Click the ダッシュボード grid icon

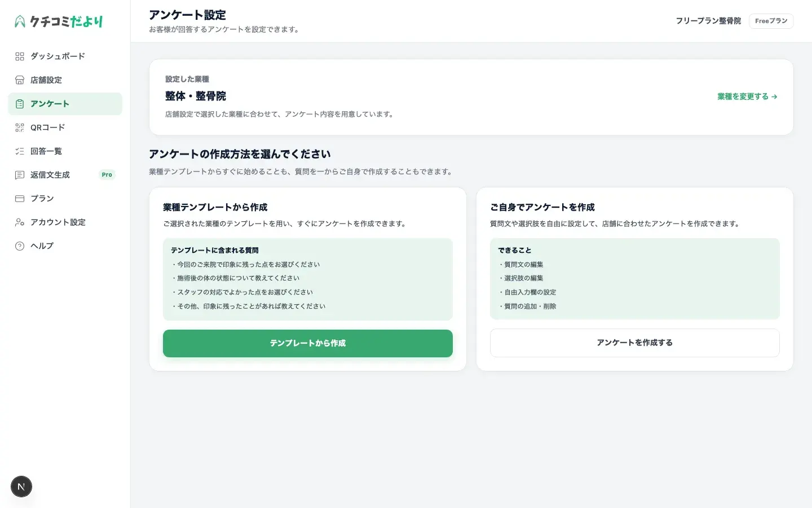coord(20,56)
